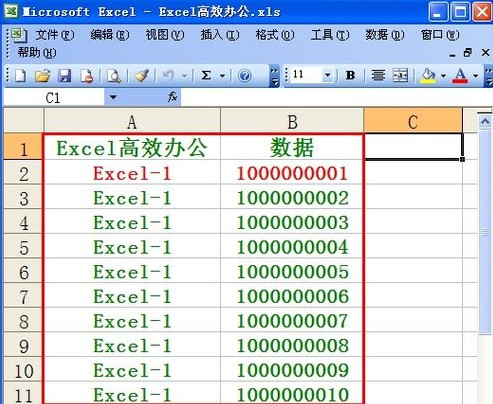Expand the AutoSum functions dropdown arrow
Image resolution: width=493 pixels, height=404 pixels.
tap(222, 76)
